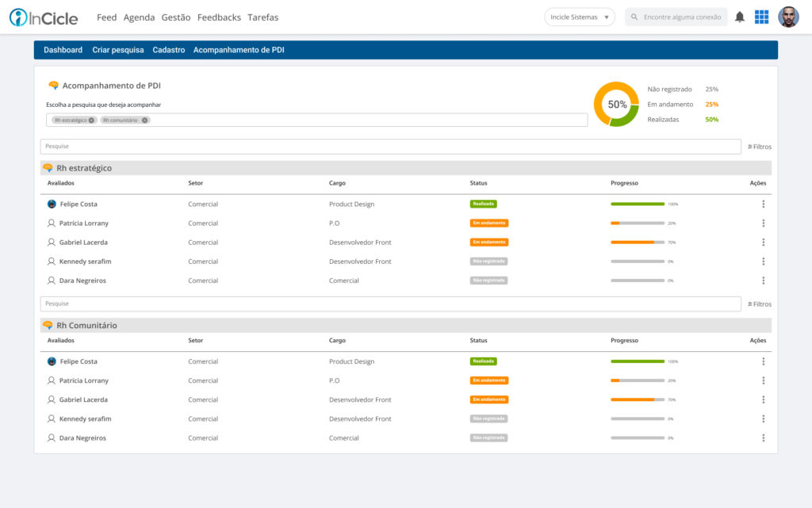
Task: Click the Pesquise field above Rh Comunitário
Action: (390, 304)
